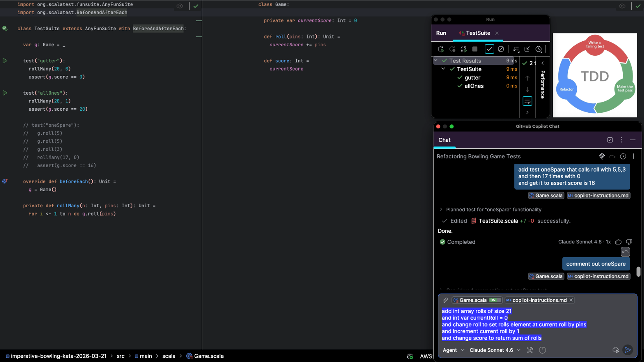This screenshot has height=362, width=644.
Task: Toggle Show Passed tests checkmark filter
Action: [489, 49]
